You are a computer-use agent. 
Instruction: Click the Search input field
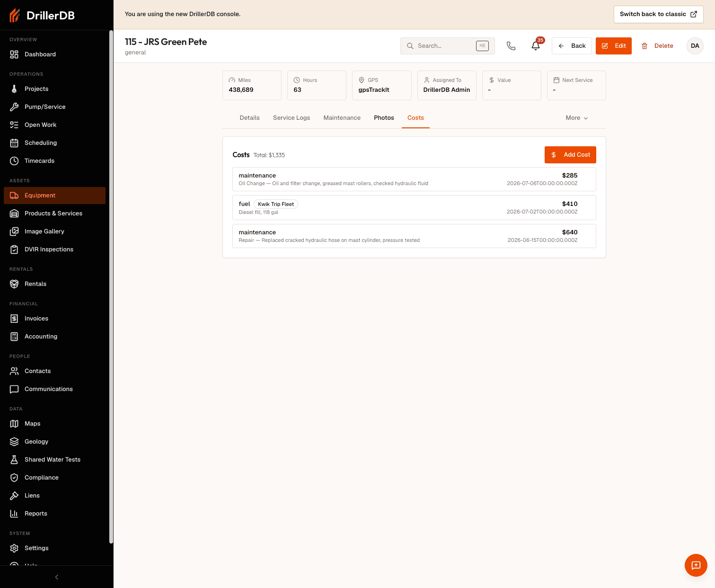tap(448, 46)
